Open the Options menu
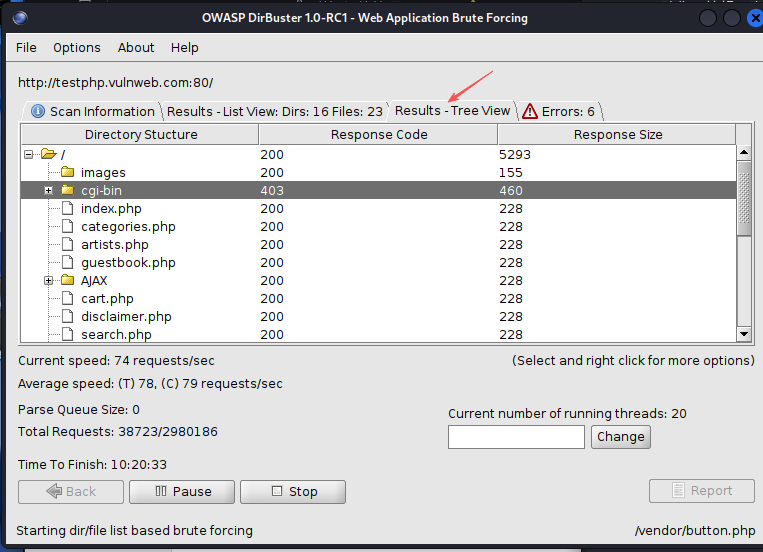This screenshot has width=763, height=552. coord(77,48)
